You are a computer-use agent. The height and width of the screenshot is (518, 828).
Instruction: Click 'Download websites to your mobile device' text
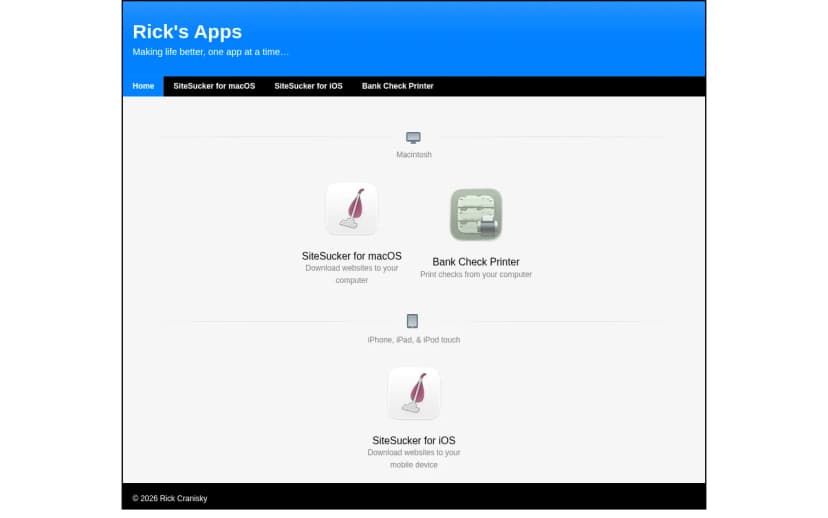point(413,458)
